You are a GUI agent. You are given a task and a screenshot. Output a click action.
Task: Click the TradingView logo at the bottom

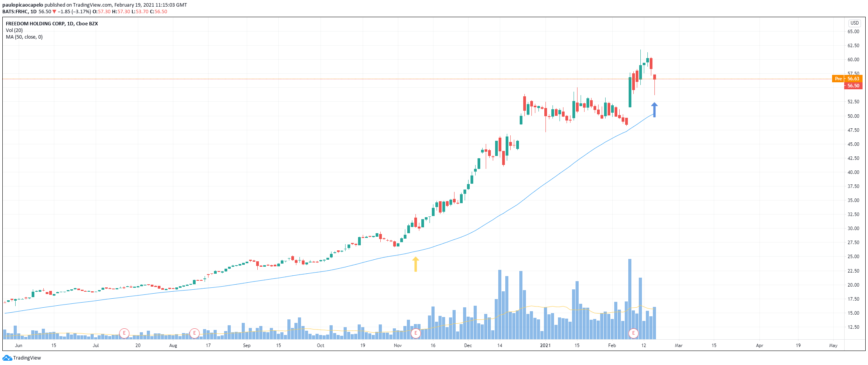(22, 358)
